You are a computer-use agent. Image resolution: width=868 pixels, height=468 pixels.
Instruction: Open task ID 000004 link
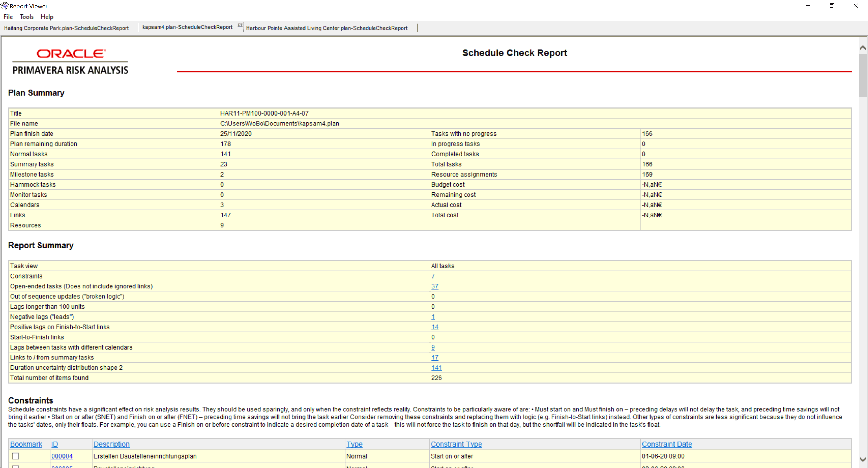62,456
